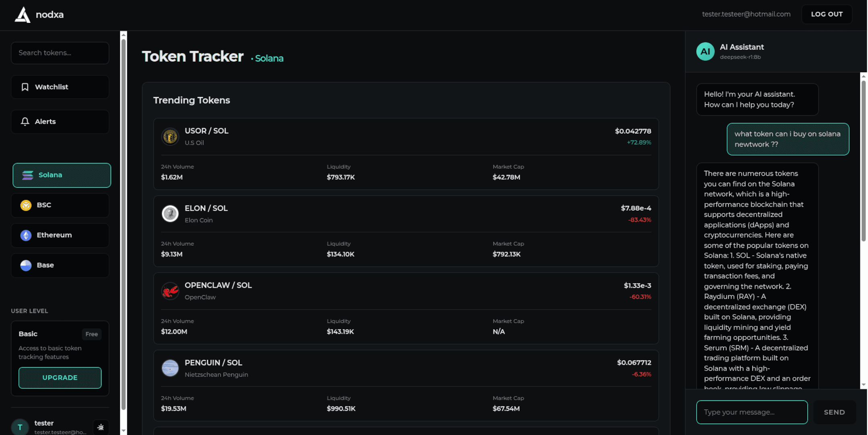The image size is (868, 435).
Task: Click the LOG OUT button
Action: tap(827, 14)
